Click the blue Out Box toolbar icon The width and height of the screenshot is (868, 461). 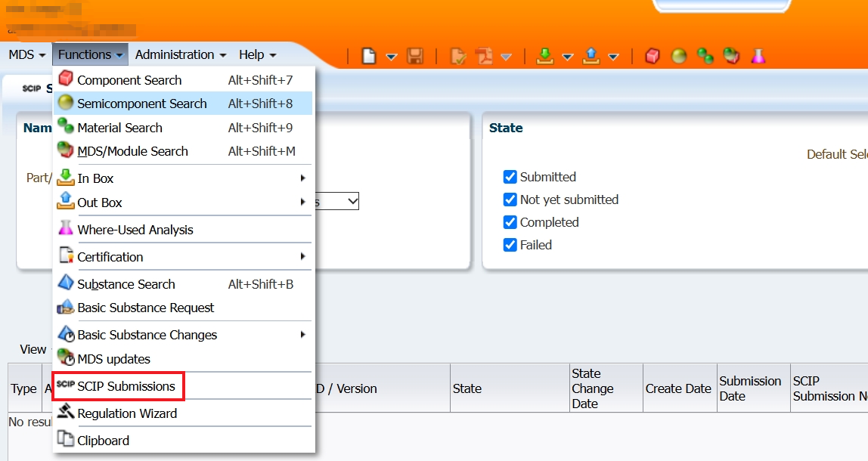591,56
